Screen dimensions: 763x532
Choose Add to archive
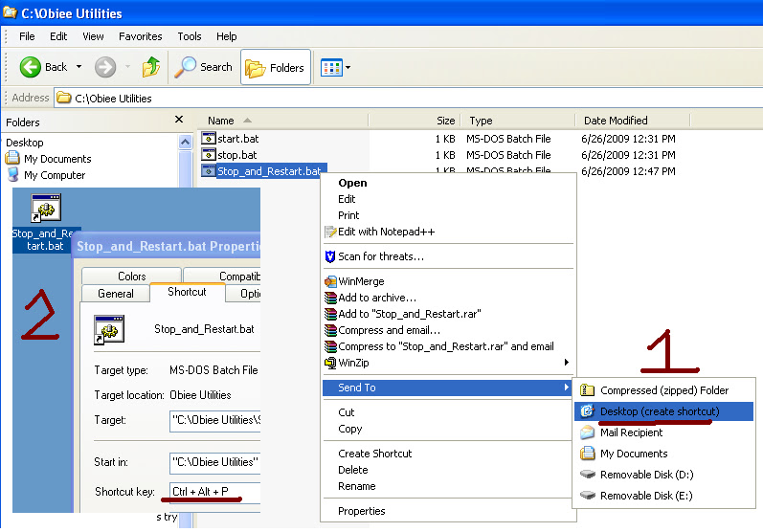[x=377, y=298]
